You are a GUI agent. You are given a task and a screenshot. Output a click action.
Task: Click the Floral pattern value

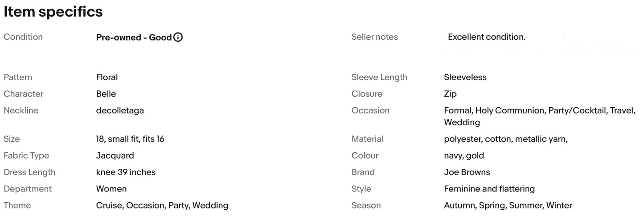tap(107, 77)
